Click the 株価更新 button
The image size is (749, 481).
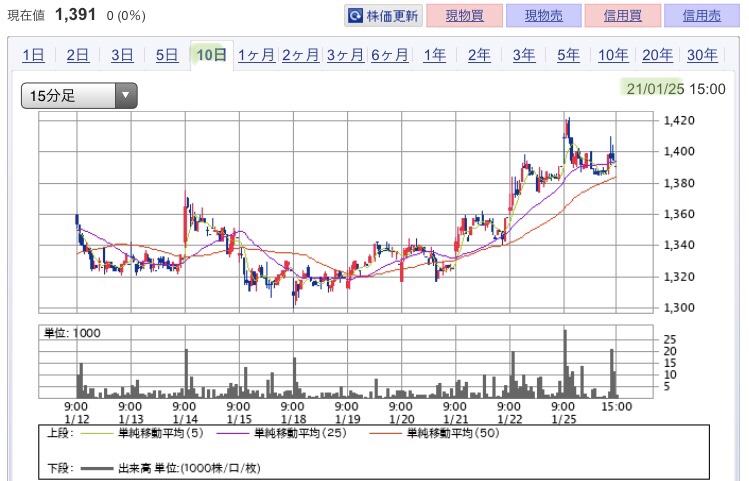tap(383, 16)
